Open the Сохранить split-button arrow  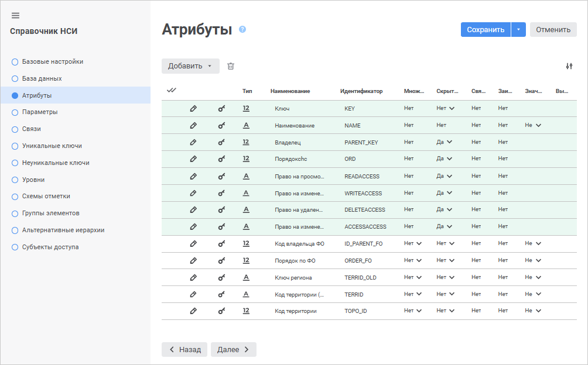pos(519,30)
